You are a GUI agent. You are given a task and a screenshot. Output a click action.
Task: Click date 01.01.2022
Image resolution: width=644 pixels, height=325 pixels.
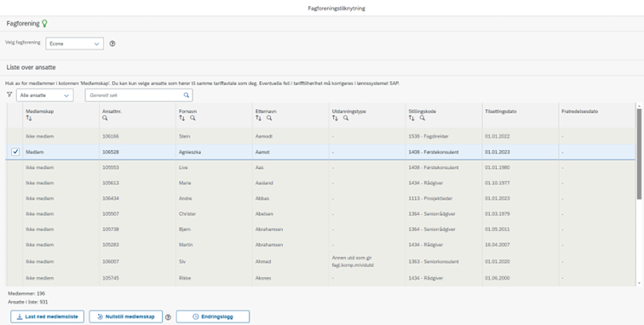pyautogui.click(x=497, y=136)
